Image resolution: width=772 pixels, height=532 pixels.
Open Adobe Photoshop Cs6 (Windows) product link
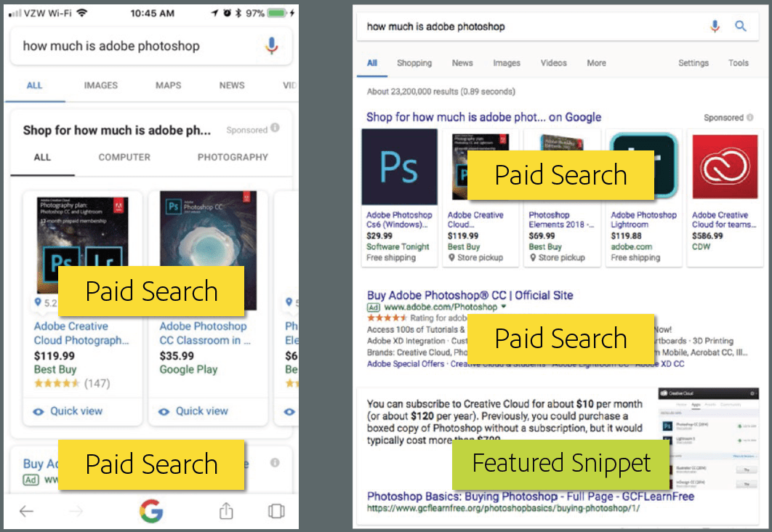point(399,219)
